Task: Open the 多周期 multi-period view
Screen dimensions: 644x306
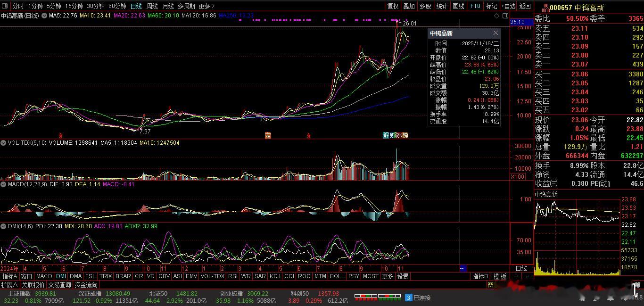Action: point(186,6)
